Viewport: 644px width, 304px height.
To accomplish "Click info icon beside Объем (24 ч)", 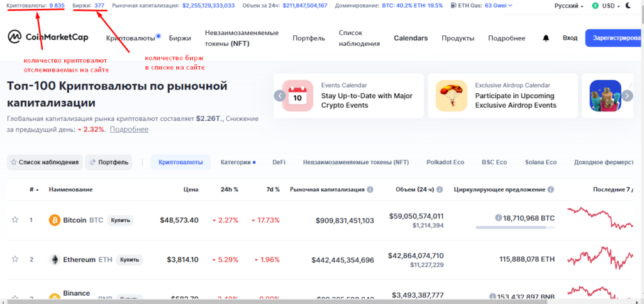I will tap(440, 189).
